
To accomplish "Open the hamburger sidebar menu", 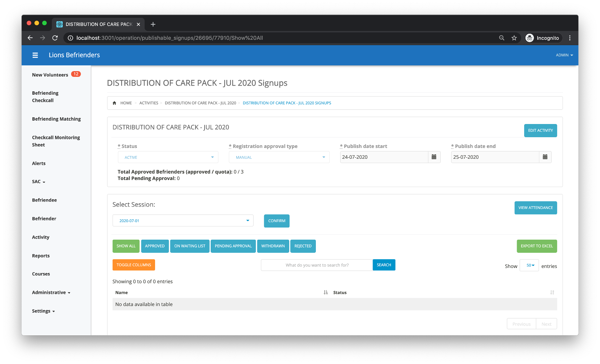I will (x=35, y=55).
